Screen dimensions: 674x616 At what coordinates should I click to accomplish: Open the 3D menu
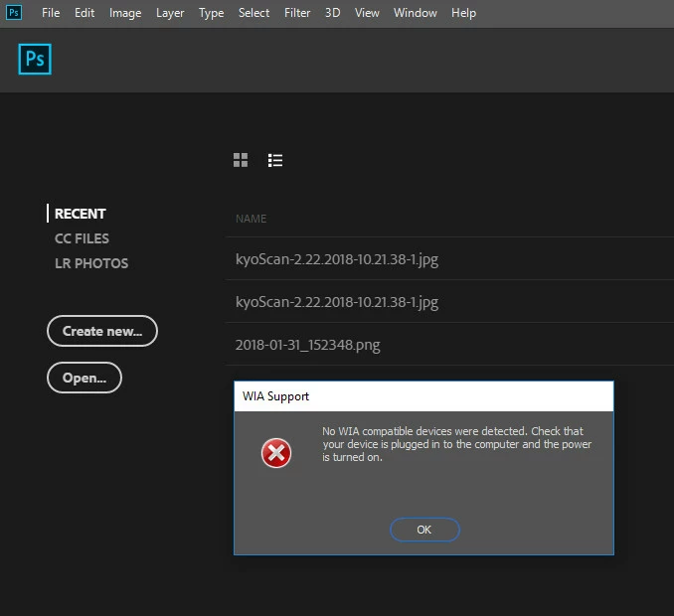[332, 13]
